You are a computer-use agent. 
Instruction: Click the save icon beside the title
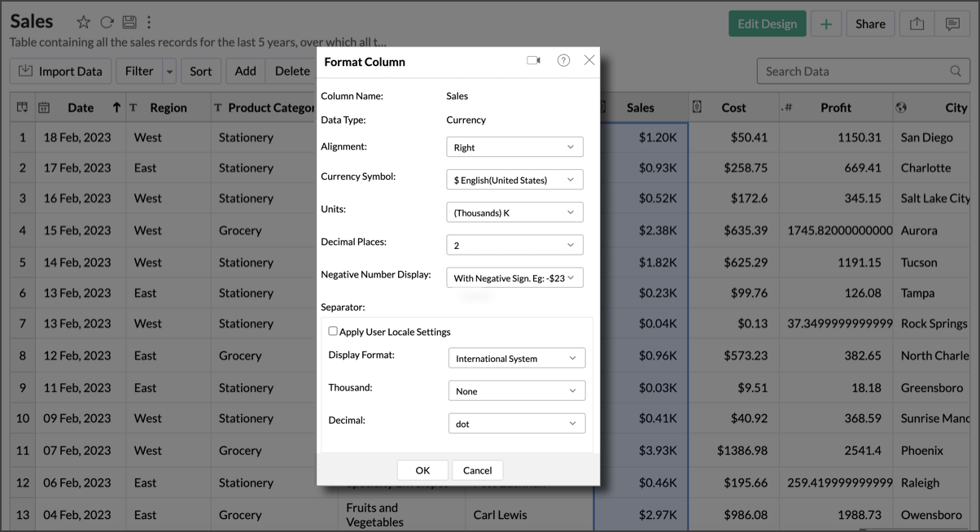129,23
